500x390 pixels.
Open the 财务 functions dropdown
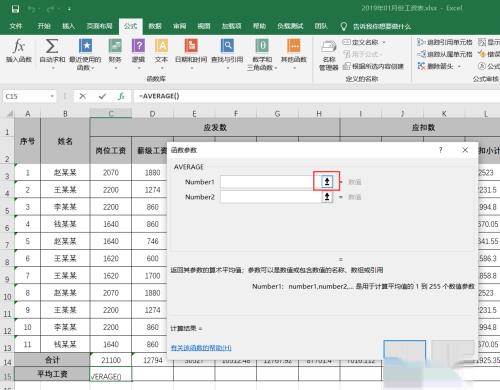[x=115, y=68]
